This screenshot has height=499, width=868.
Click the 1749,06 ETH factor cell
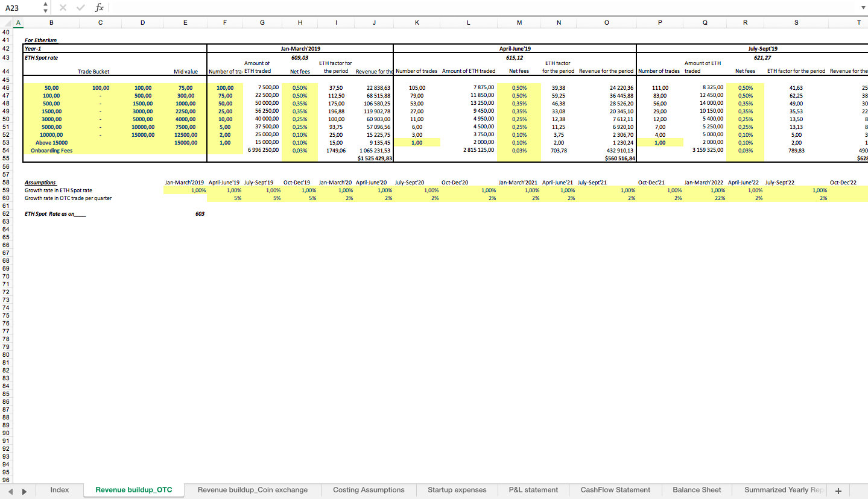pos(337,151)
